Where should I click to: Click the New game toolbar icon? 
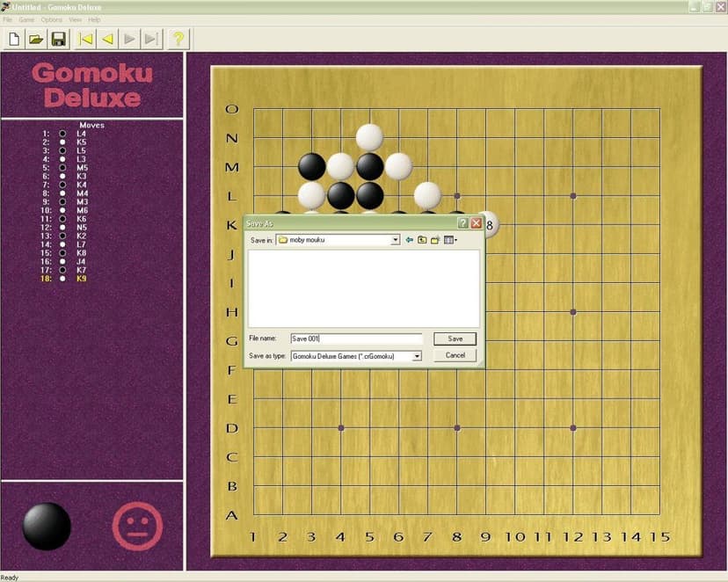tap(14, 39)
